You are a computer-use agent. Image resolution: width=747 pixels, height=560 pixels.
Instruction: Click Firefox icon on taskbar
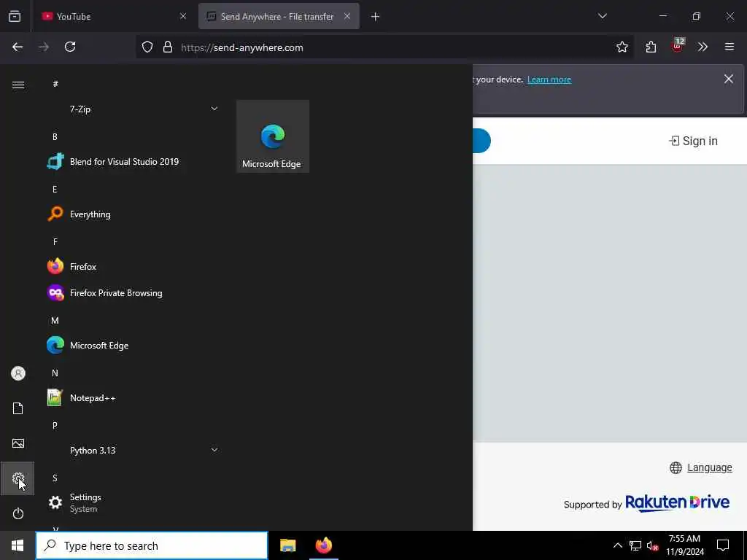tap(323, 545)
